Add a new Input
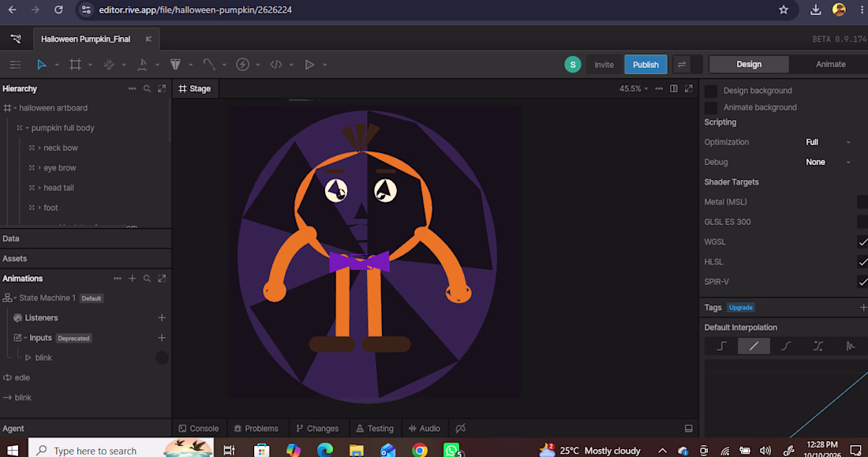The height and width of the screenshot is (457, 868). click(162, 338)
